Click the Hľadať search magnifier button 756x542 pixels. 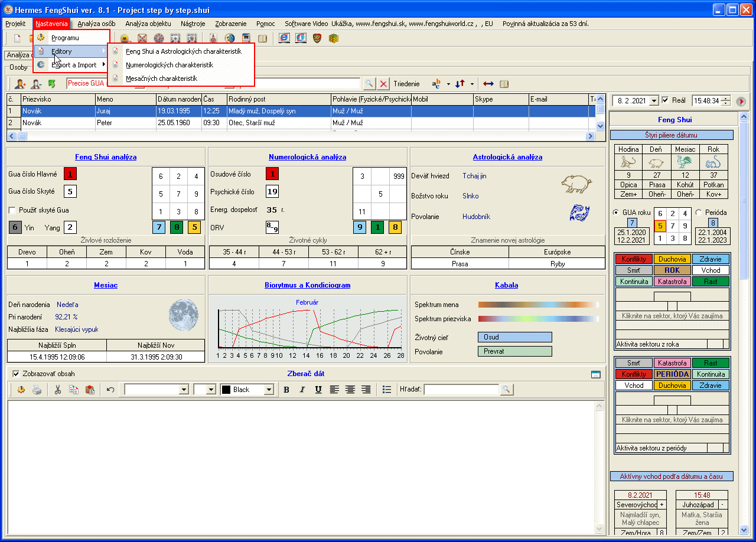pyautogui.click(x=507, y=390)
